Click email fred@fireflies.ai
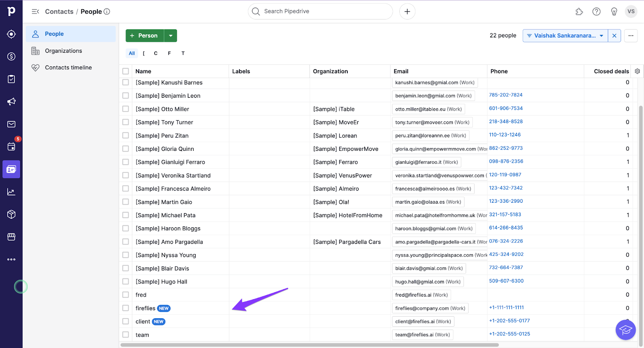The height and width of the screenshot is (348, 644). [x=421, y=295]
